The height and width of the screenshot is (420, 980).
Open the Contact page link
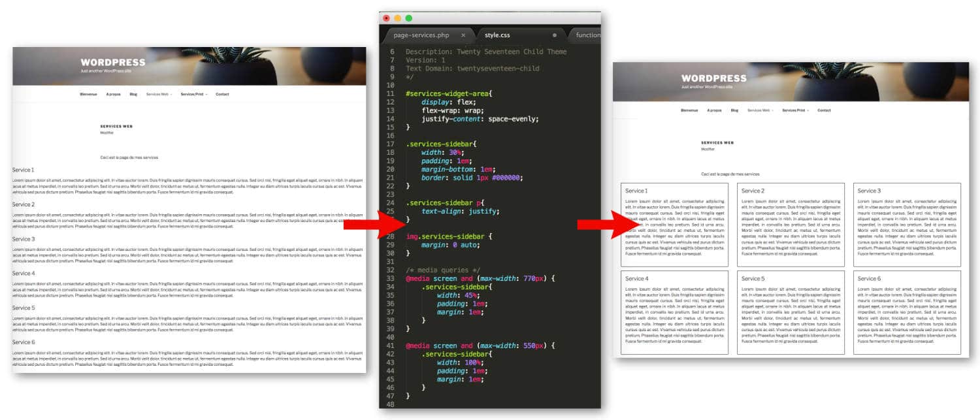pos(223,94)
